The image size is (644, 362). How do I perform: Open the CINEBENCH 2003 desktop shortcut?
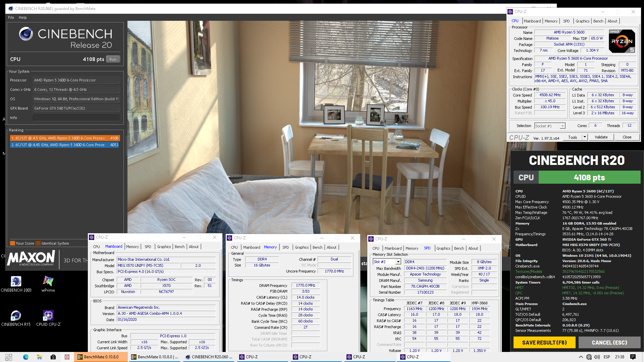[x=16, y=284]
